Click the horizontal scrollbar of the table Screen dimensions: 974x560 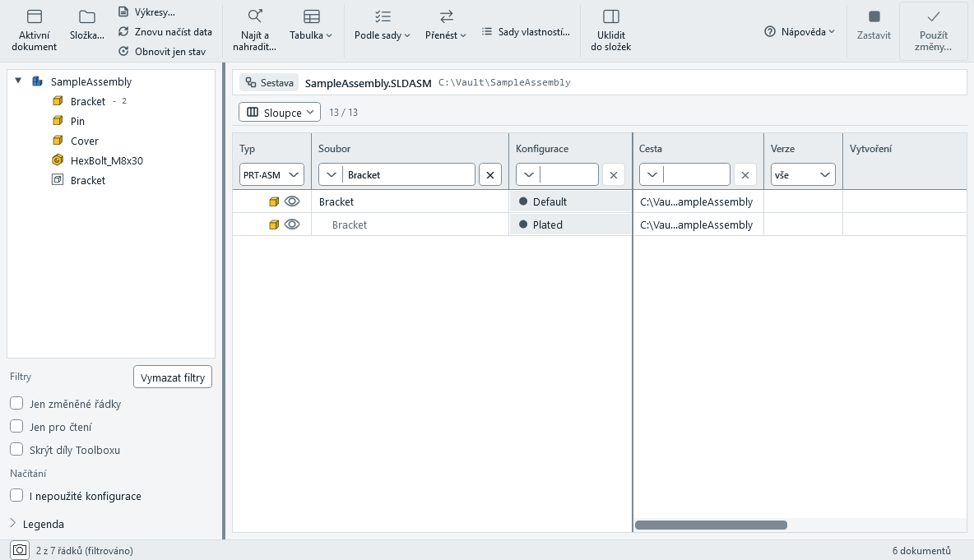(711, 525)
